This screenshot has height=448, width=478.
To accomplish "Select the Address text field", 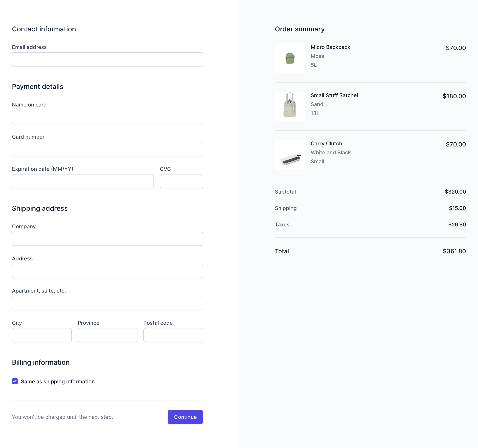I will pyautogui.click(x=107, y=271).
